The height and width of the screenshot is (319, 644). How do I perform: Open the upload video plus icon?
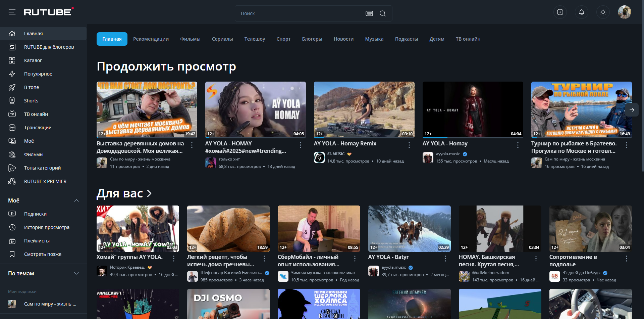tap(560, 12)
